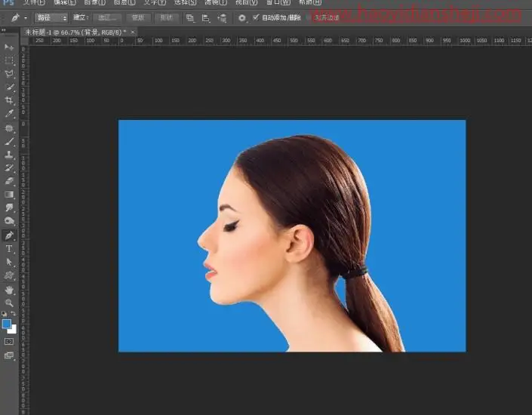Screen dimensions: 532x415
Task: Switch to the 未标题-1 document tab
Action: coord(75,32)
